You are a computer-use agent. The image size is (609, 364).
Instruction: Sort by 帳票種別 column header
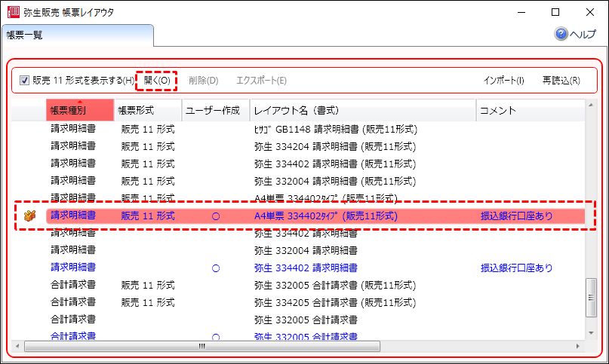pyautogui.click(x=80, y=110)
